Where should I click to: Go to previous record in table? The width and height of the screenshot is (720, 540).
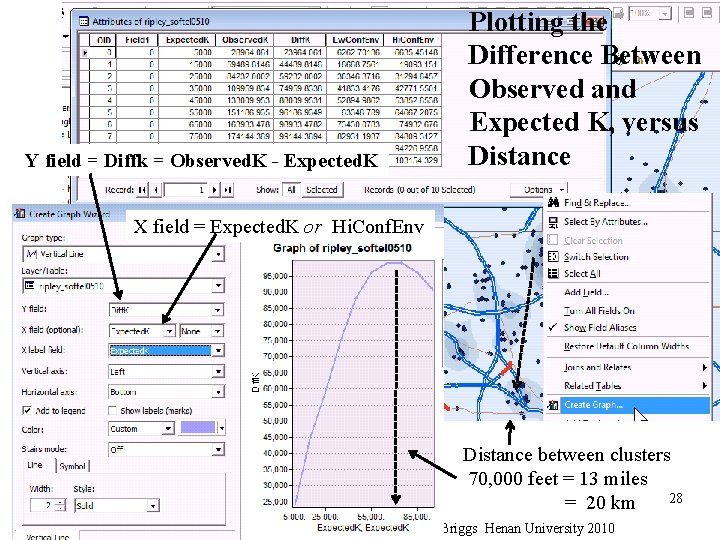click(156, 190)
